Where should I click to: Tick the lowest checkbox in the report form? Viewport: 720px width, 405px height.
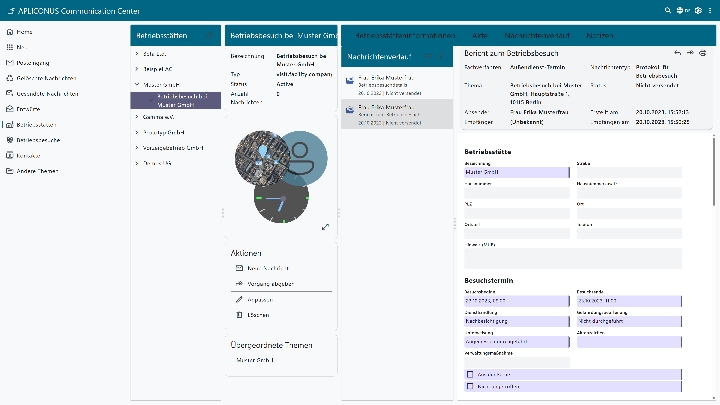tap(470, 386)
